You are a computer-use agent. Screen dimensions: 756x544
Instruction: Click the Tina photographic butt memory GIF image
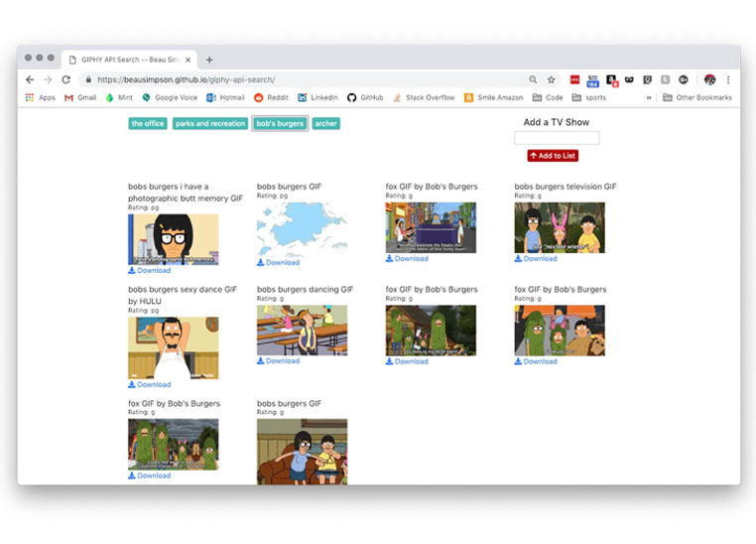click(x=173, y=239)
